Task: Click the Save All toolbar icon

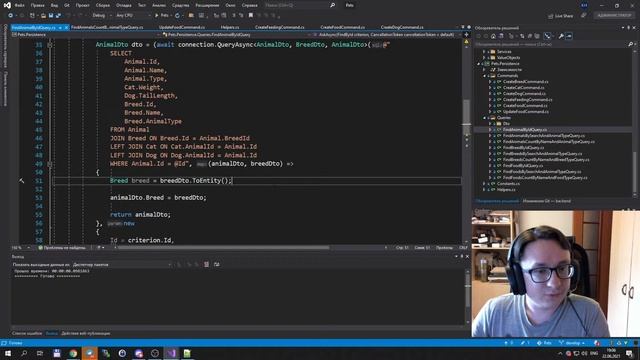Action: pos(58,16)
